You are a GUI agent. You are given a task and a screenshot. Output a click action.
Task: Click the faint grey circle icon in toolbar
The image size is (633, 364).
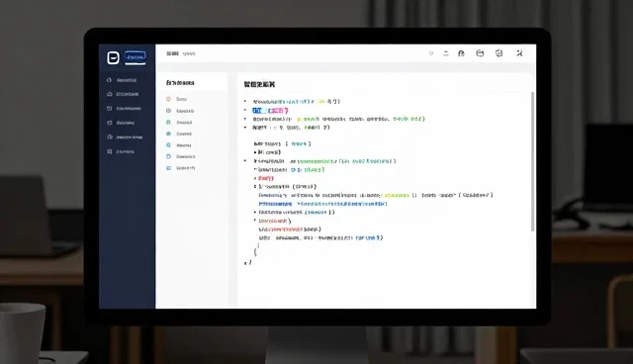431,53
